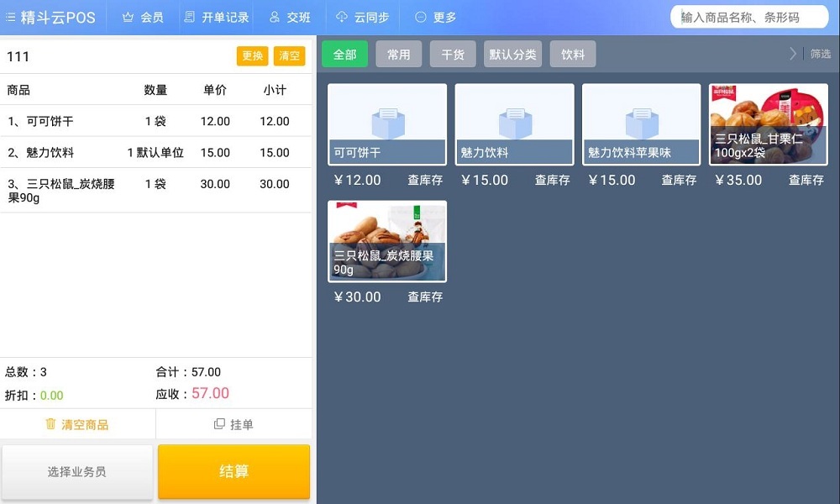Viewport: 840px width, 504px height.
Task: Add 魅力饮料 product card to order
Action: 514,124
